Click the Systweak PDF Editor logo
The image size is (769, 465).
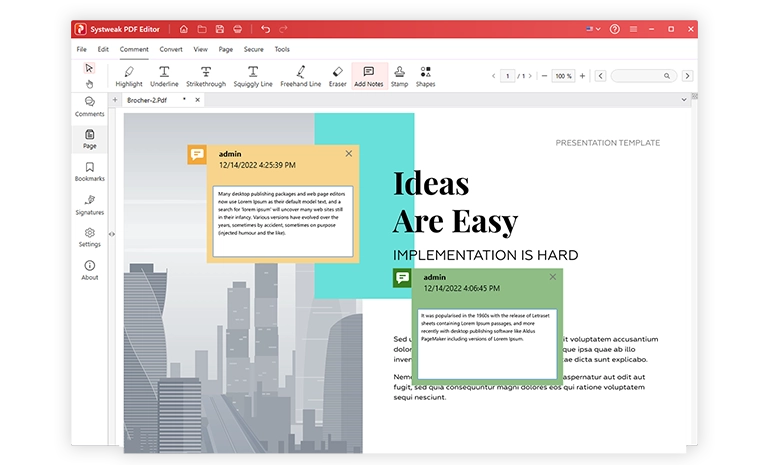tap(80, 29)
